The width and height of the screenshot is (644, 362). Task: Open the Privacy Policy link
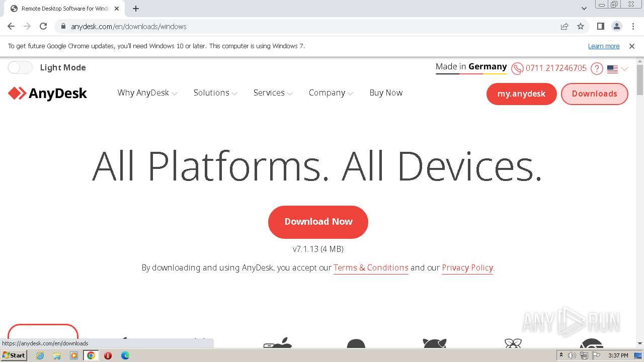[467, 268]
